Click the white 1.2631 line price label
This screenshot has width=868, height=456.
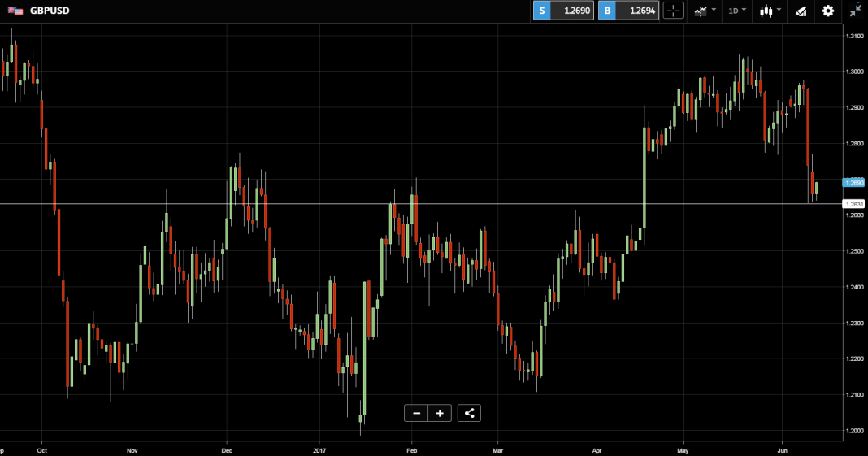coord(853,204)
